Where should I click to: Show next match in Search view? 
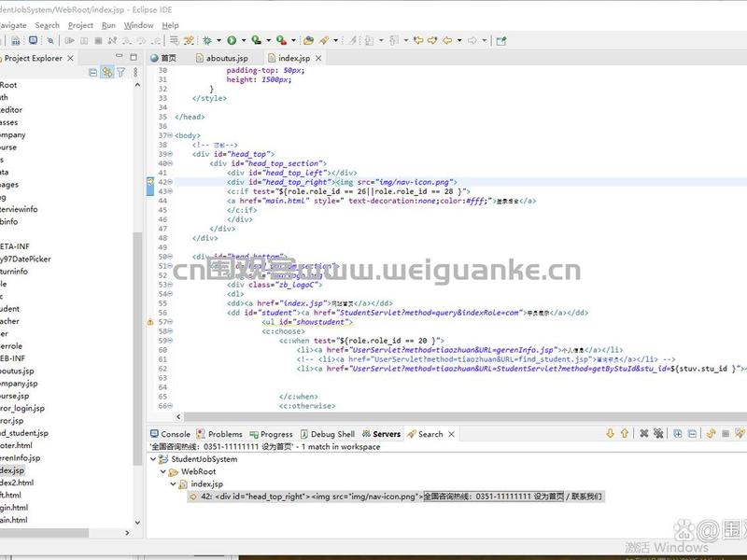611,433
